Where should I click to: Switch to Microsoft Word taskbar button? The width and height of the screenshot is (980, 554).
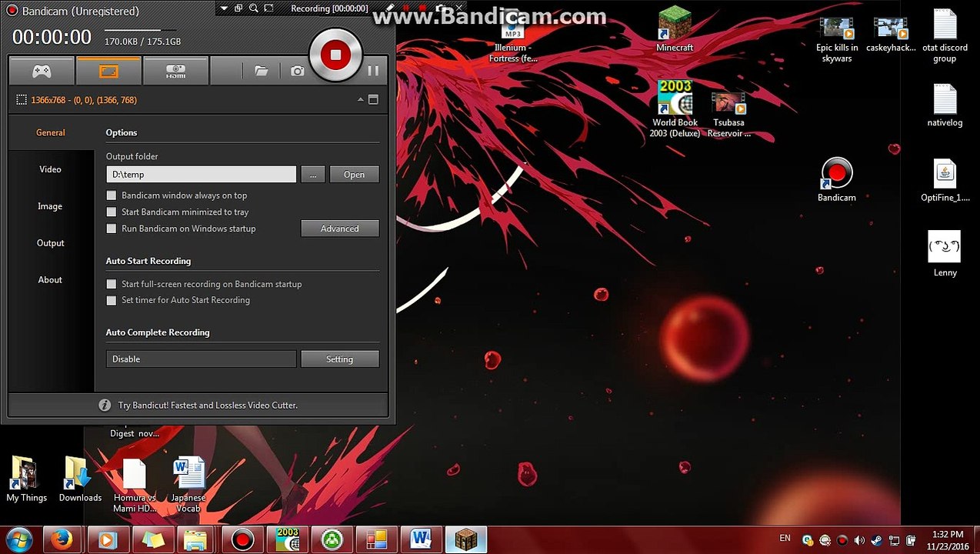click(421, 539)
